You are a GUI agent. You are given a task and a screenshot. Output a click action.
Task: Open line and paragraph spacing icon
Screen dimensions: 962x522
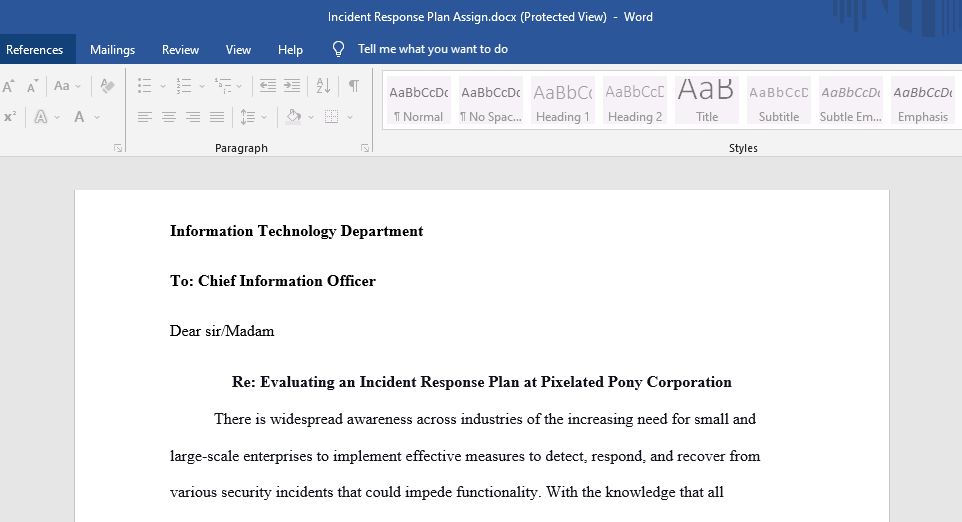click(247, 117)
